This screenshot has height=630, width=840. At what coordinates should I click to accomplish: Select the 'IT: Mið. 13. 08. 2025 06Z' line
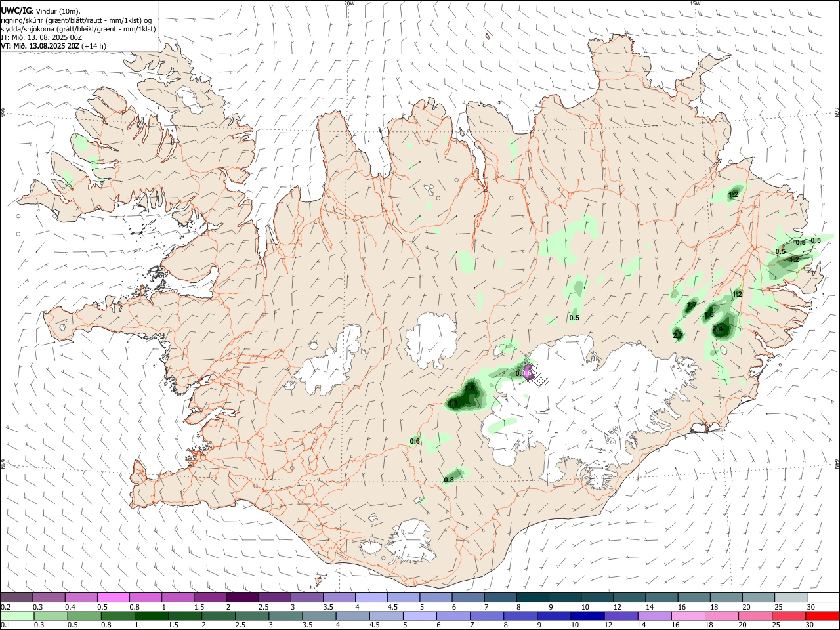pos(41,37)
